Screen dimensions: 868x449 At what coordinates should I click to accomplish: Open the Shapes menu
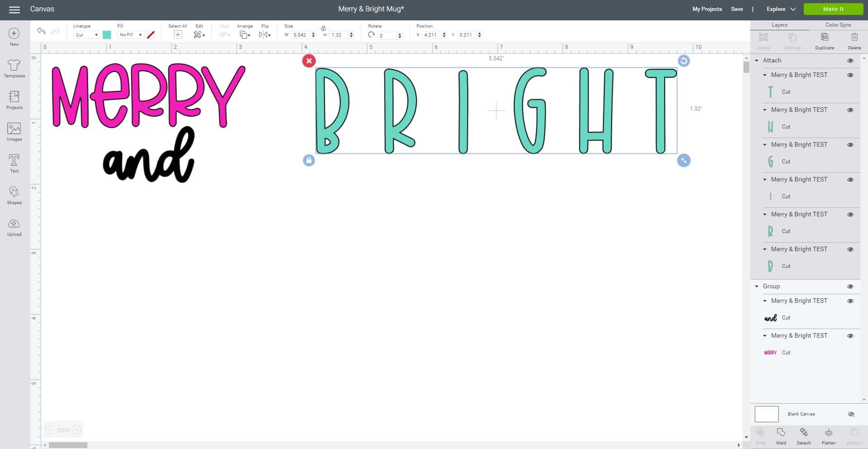click(14, 196)
